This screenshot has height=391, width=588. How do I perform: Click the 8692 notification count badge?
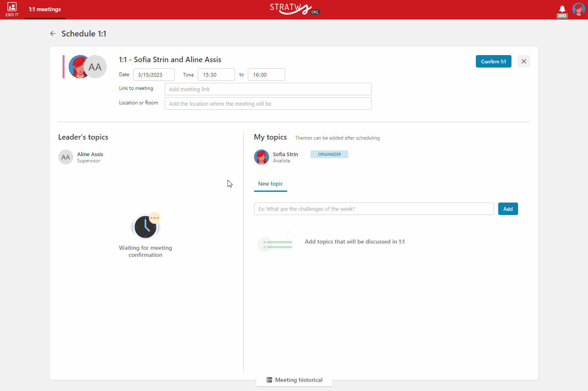coord(562,16)
